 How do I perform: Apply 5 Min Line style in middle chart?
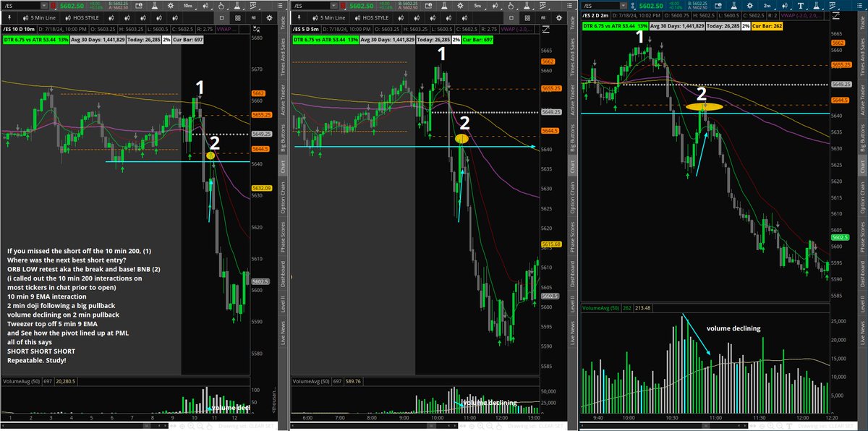[x=328, y=18]
